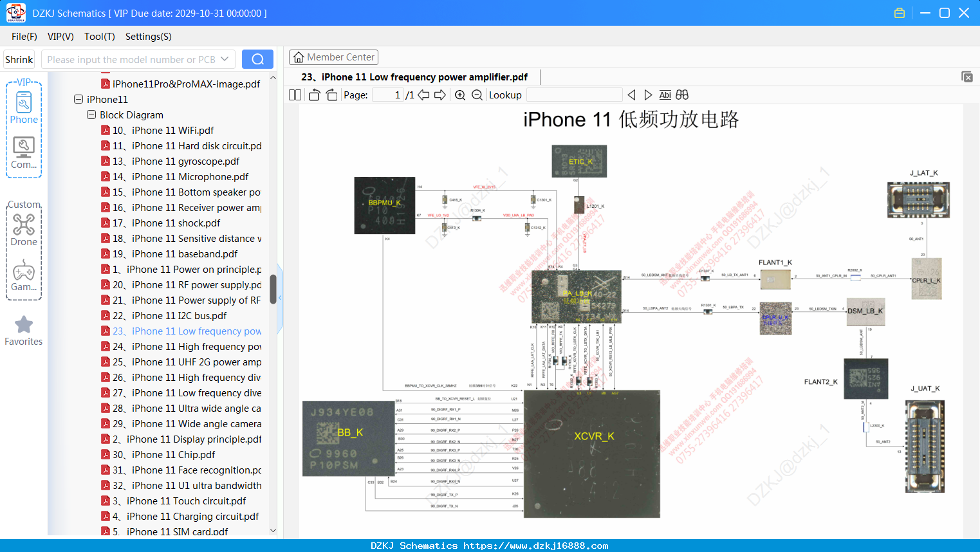
Task: Select the Low frequency power amplifier tab
Action: tap(414, 77)
